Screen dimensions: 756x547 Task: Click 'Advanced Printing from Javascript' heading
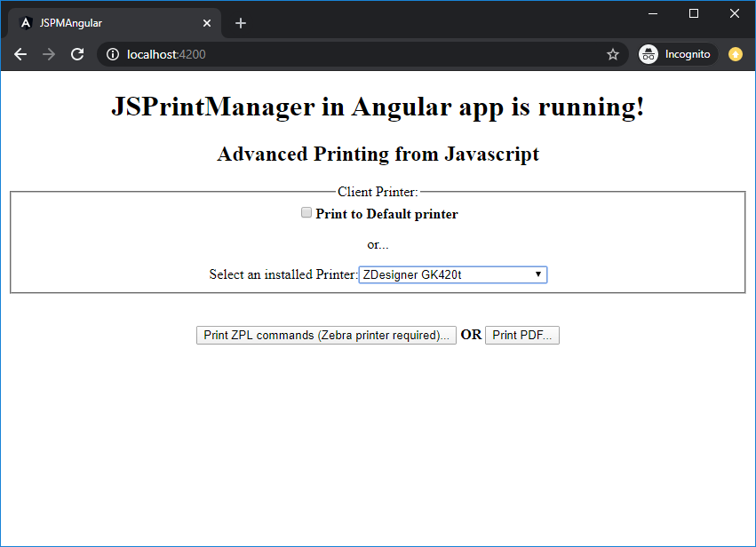[x=378, y=155]
